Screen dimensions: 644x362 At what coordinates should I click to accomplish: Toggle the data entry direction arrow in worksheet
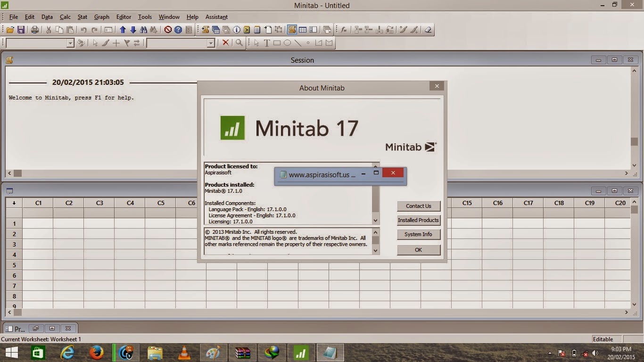coord(14,203)
